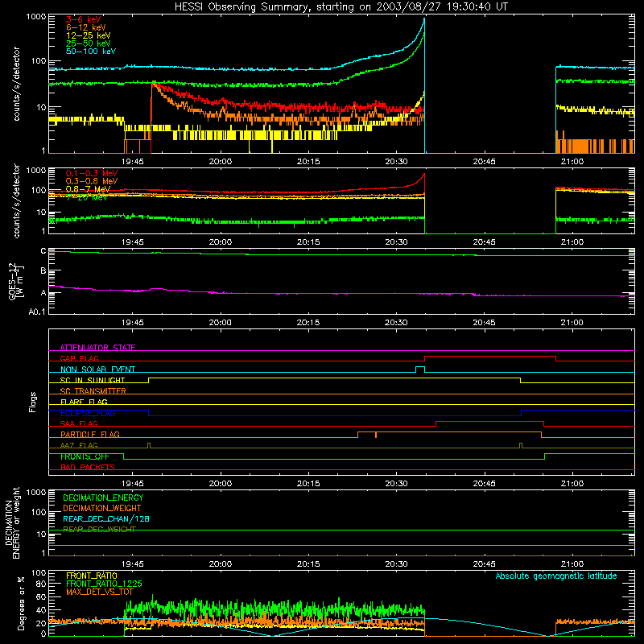Click the C tick label on GOES plot
644x644 pixels.
click(43, 251)
